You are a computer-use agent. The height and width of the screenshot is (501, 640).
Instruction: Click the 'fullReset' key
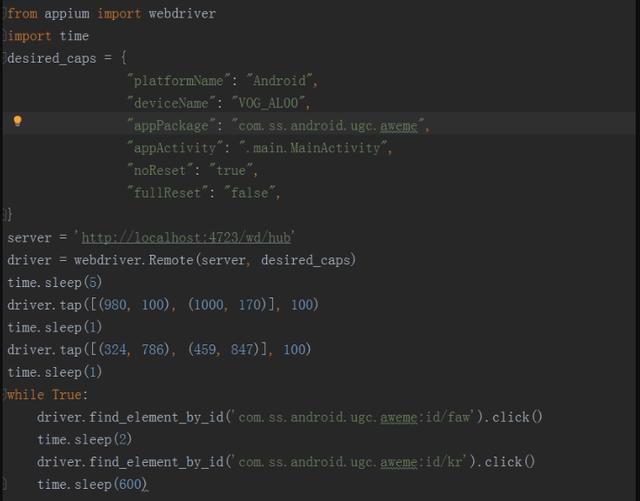pyautogui.click(x=167, y=193)
